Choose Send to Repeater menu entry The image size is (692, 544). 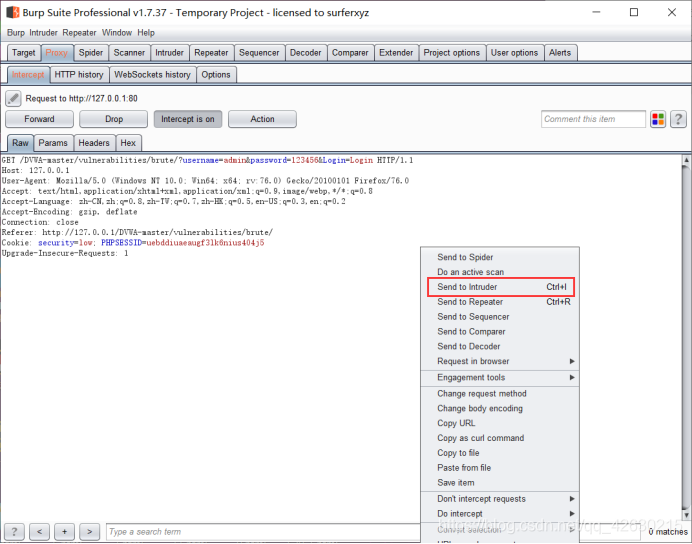pyautogui.click(x=500, y=302)
